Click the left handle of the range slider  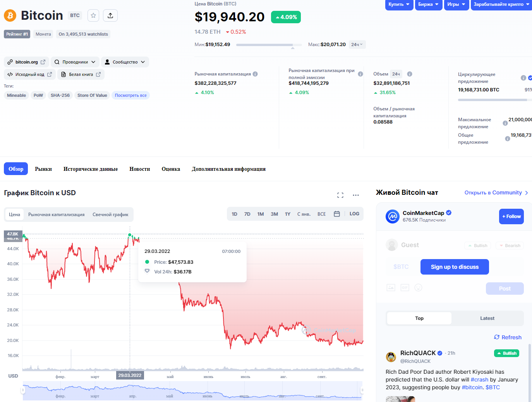pos(23,390)
